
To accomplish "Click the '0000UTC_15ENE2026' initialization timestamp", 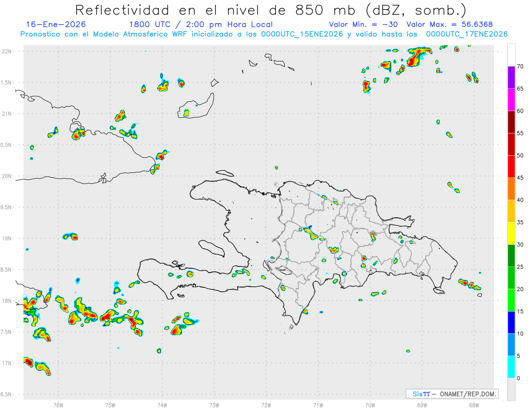I will 302,34.
